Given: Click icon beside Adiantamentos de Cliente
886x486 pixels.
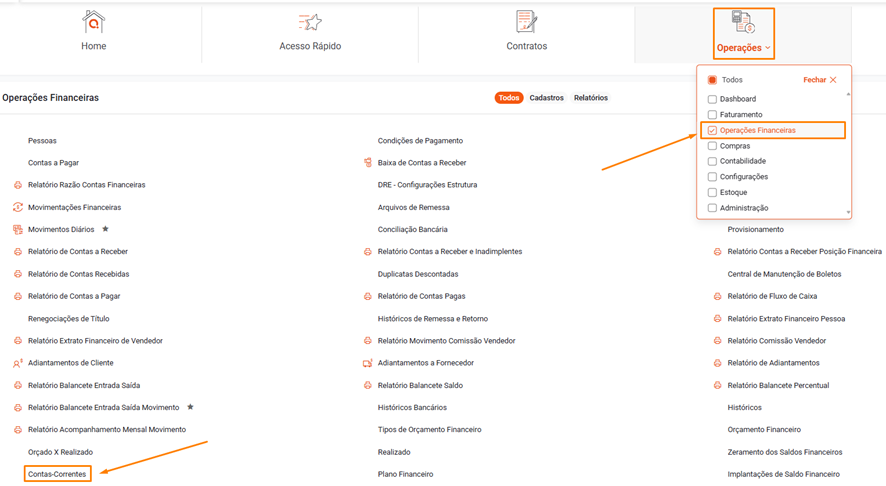Looking at the screenshot, I should (x=18, y=364).
